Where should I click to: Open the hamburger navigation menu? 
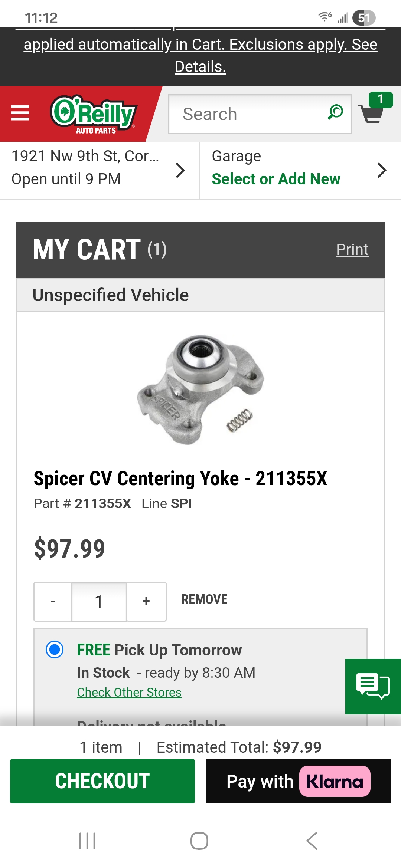(20, 113)
